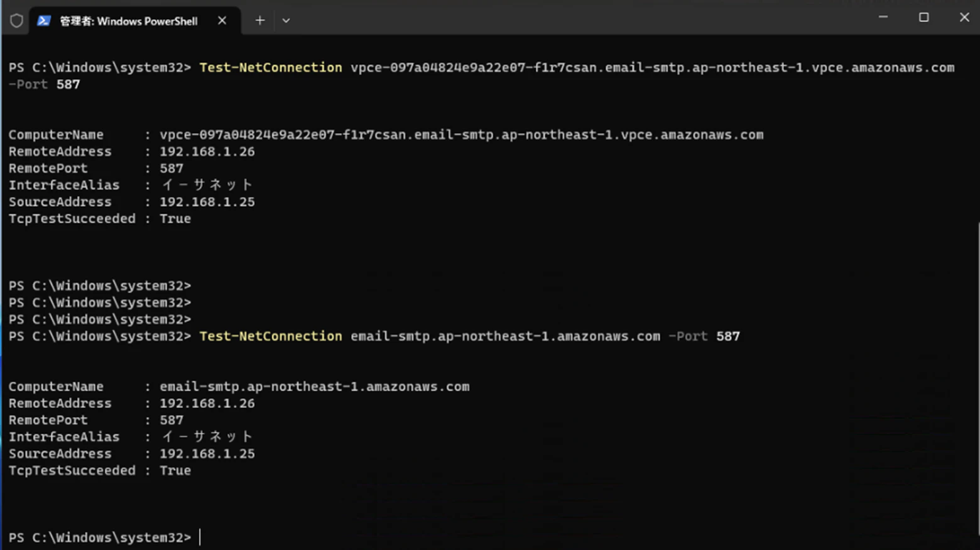The image size is (980, 550).
Task: Click the first TcpTestSucceeded True value
Action: click(x=175, y=219)
